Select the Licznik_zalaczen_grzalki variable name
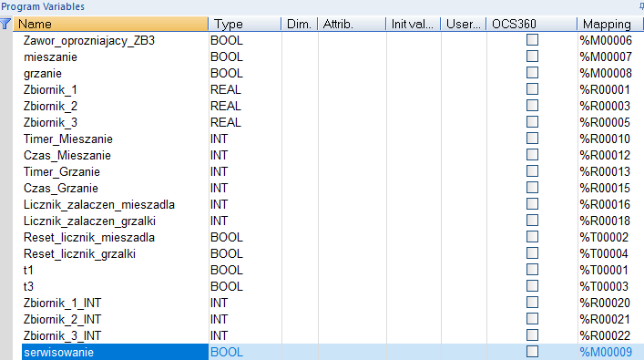The height and width of the screenshot is (360, 644). point(89,221)
